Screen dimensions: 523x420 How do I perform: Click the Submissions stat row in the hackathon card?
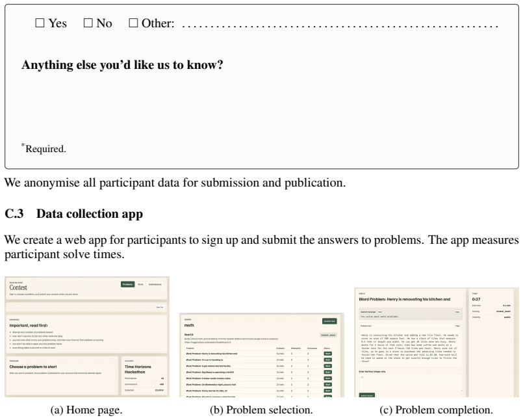coord(144,384)
